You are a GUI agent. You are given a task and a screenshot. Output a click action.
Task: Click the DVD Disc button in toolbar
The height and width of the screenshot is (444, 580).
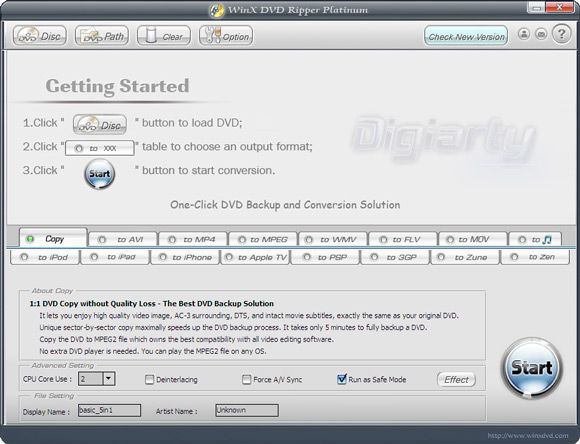point(40,36)
